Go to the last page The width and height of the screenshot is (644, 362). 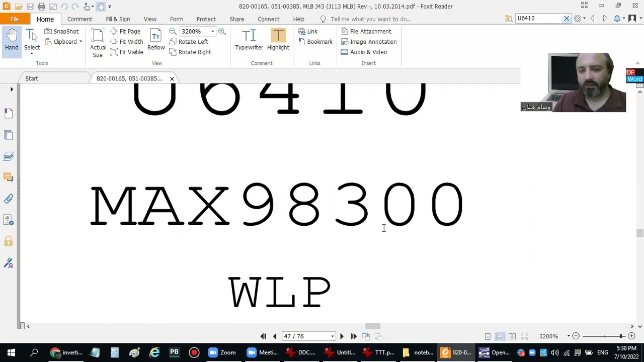[354, 336]
